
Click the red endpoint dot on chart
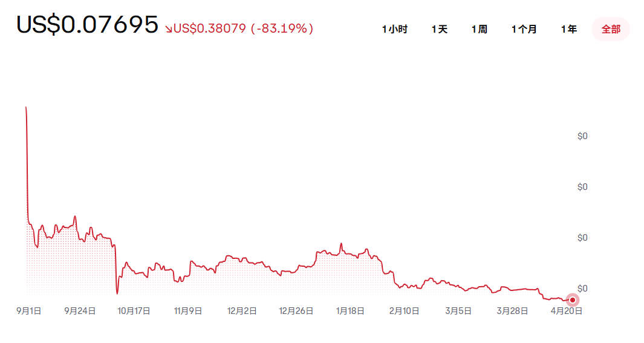click(573, 299)
